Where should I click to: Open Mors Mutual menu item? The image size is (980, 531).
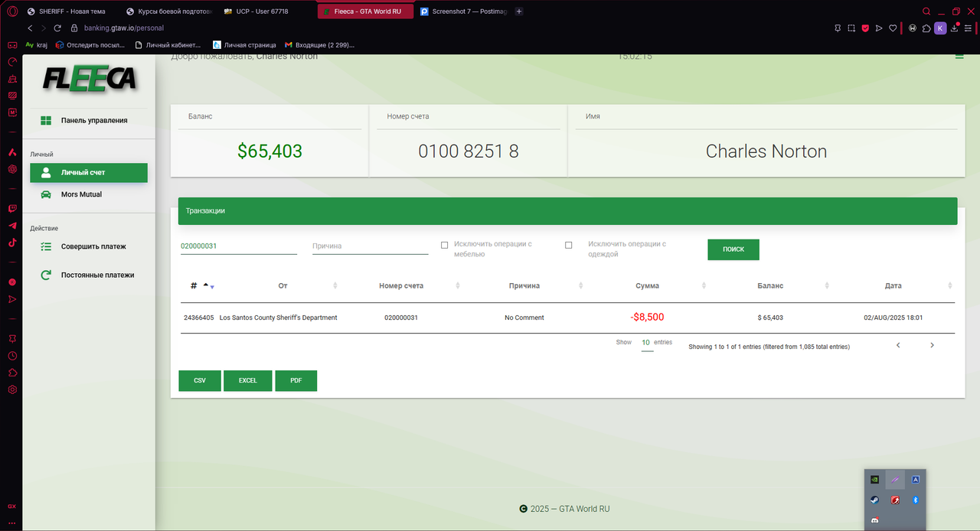pos(89,194)
